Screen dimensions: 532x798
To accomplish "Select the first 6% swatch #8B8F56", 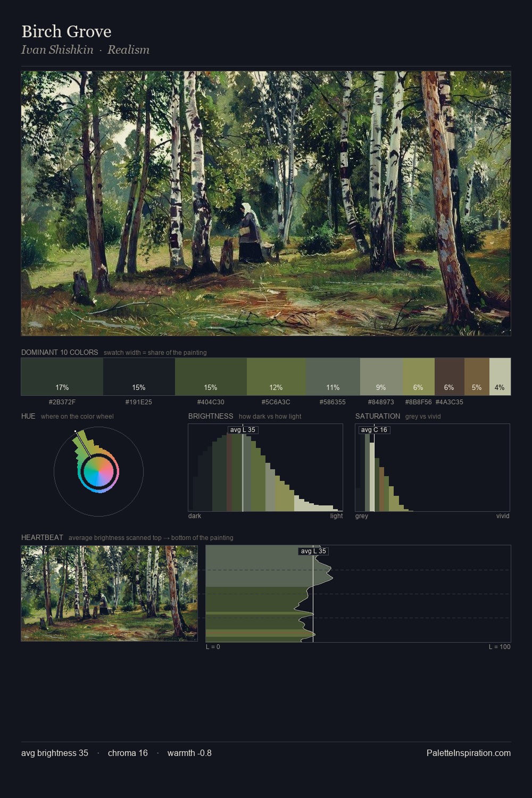I will (419, 377).
